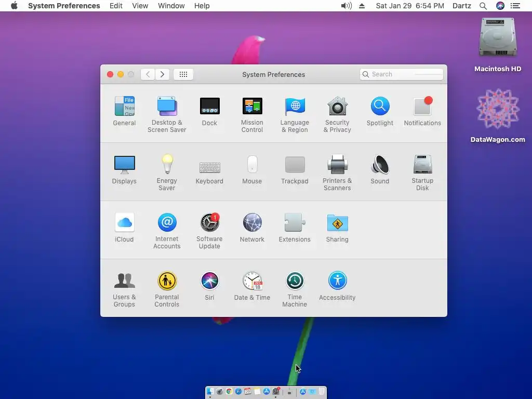Open the Trash in the Dock
532x399 pixels.
(321, 392)
